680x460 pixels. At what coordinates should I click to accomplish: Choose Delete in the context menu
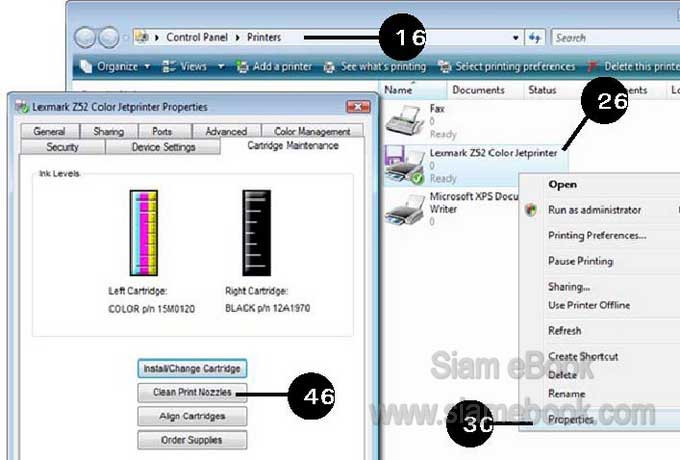[x=562, y=375]
